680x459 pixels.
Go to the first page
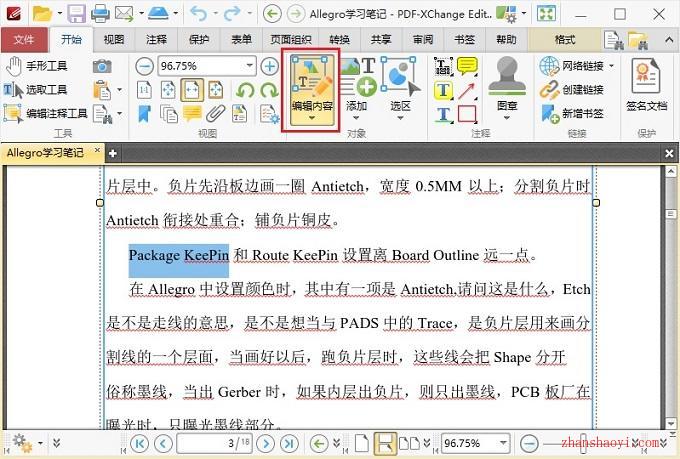point(139,443)
